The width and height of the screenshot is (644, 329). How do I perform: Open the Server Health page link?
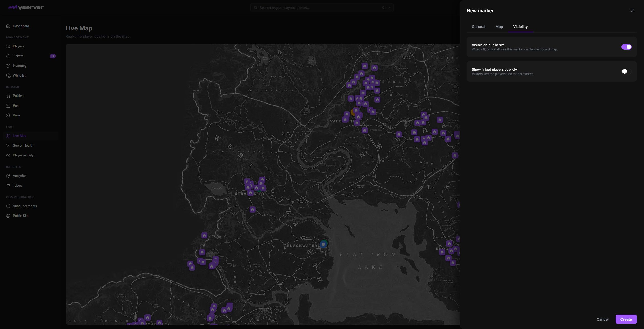pos(23,145)
